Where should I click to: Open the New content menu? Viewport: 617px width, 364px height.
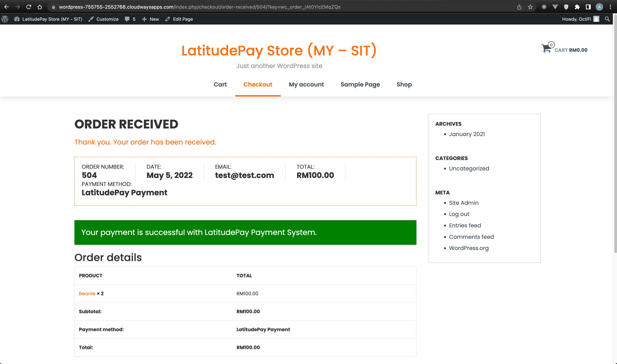point(150,19)
